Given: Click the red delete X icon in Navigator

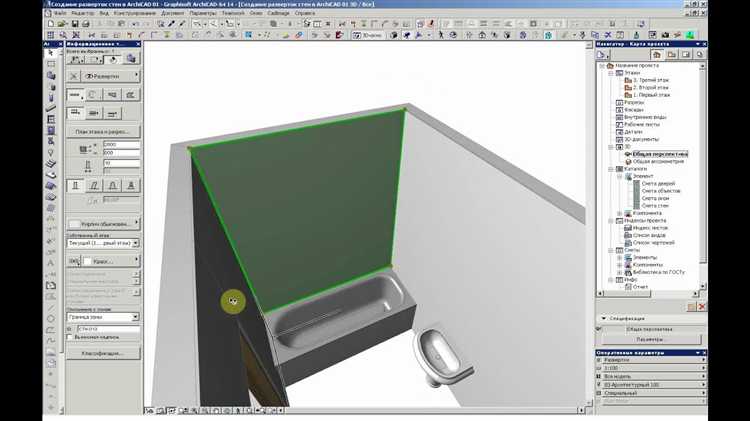Looking at the screenshot, I should (702, 307).
